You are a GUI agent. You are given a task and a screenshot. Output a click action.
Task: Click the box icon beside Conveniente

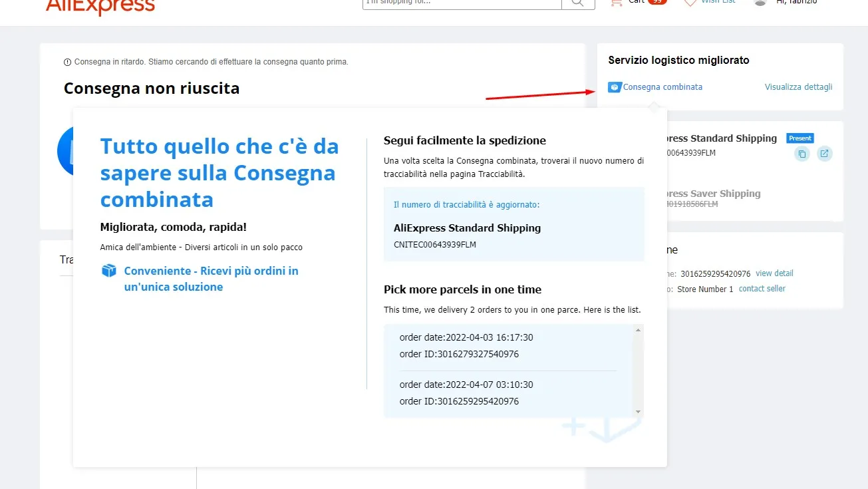109,271
